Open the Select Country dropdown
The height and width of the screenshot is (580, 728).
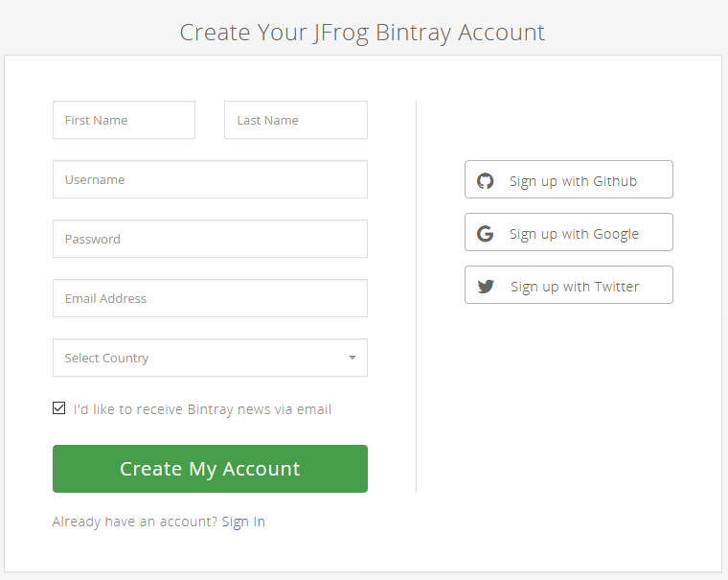click(x=210, y=358)
